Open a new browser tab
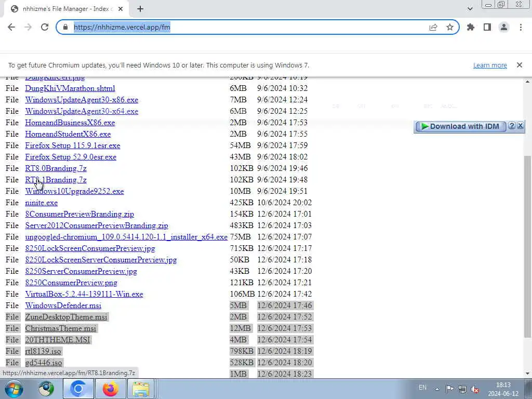 click(x=140, y=9)
